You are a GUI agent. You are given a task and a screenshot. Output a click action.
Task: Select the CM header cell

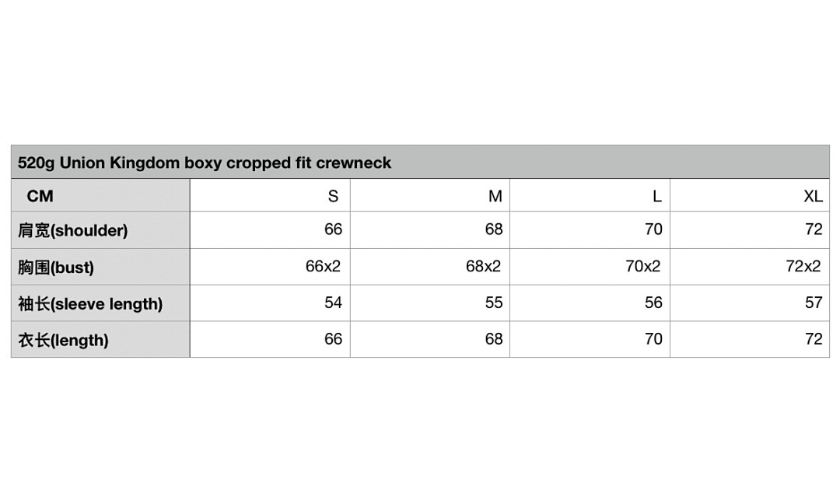tap(100, 195)
